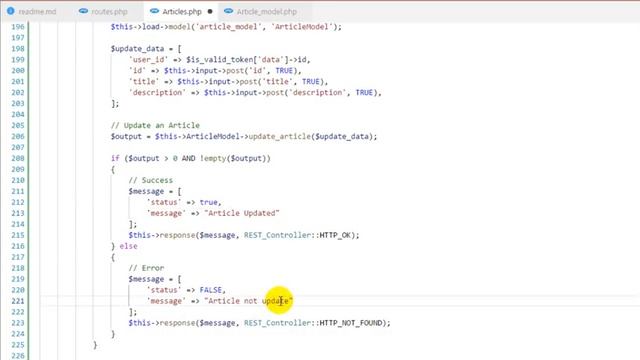Click the 'title' key on line 201
This screenshot has width=640, height=360.
click(x=144, y=82)
